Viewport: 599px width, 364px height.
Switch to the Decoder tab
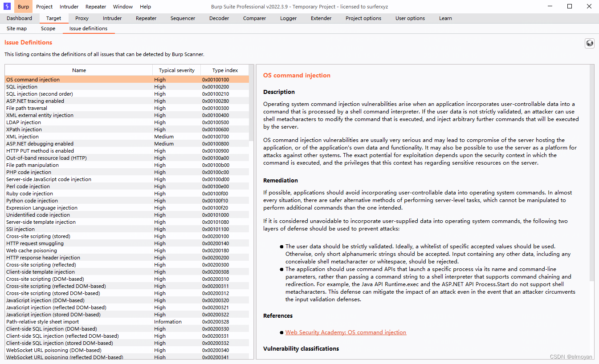tap(219, 18)
